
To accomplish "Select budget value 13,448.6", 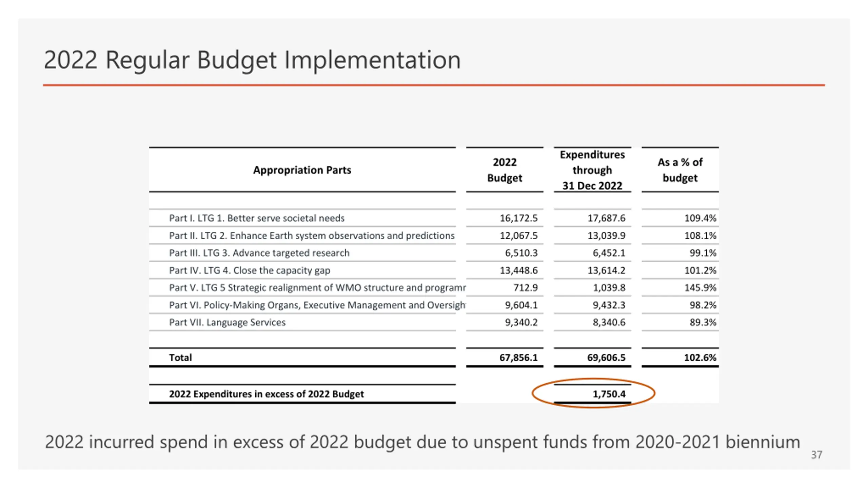I will tap(518, 270).
